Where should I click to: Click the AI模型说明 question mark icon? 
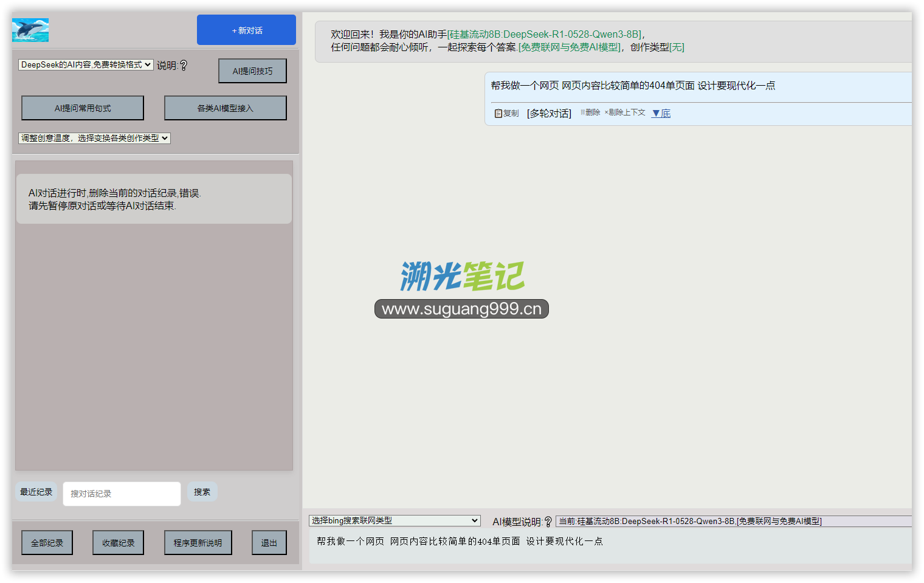pyautogui.click(x=548, y=522)
